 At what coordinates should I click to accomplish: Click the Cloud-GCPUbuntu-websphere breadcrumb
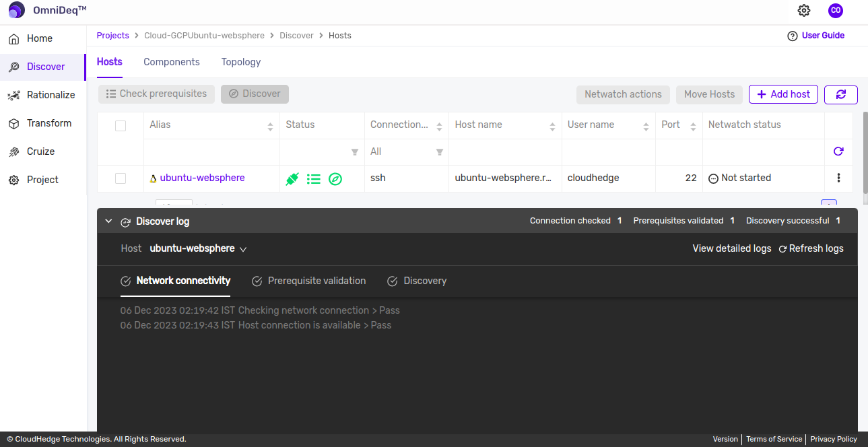click(x=205, y=36)
